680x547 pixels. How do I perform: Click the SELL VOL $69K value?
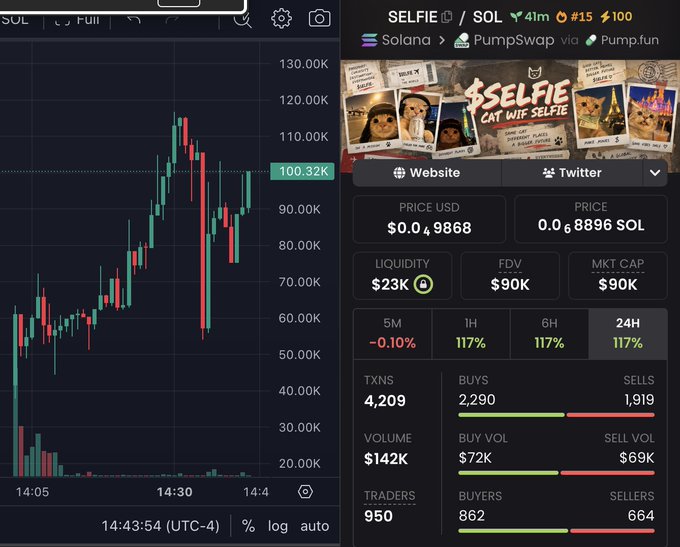[x=636, y=458]
